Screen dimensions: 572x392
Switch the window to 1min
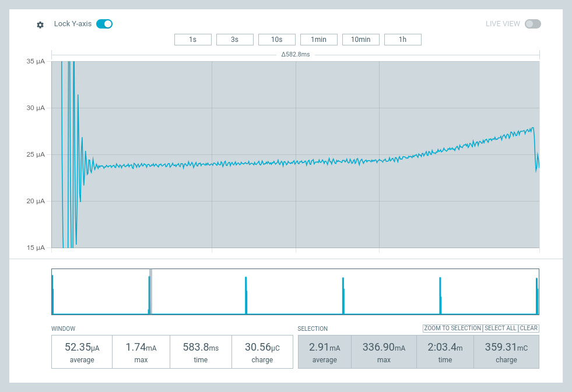(x=318, y=40)
